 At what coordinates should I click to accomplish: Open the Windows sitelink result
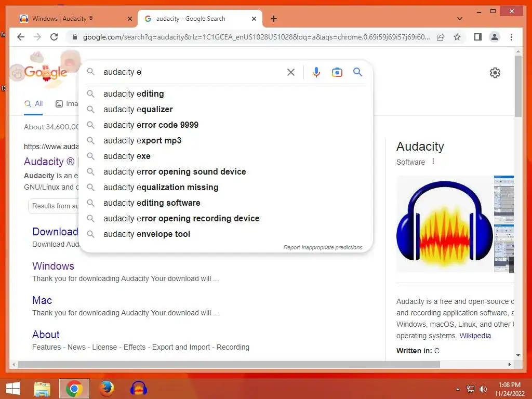(54, 265)
